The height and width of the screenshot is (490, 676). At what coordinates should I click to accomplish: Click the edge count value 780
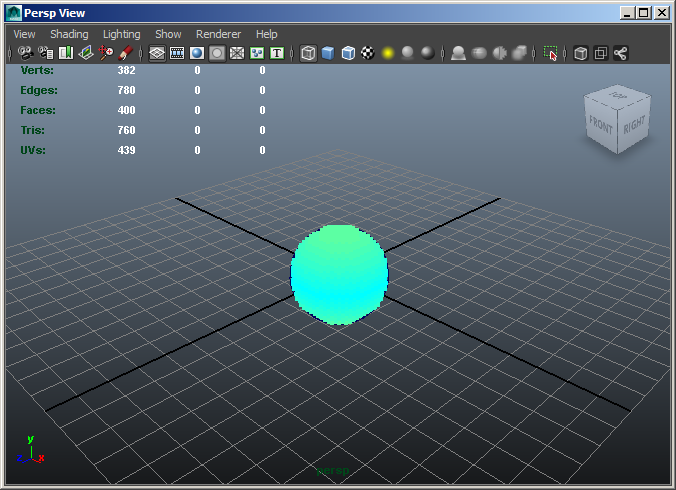tap(126, 90)
